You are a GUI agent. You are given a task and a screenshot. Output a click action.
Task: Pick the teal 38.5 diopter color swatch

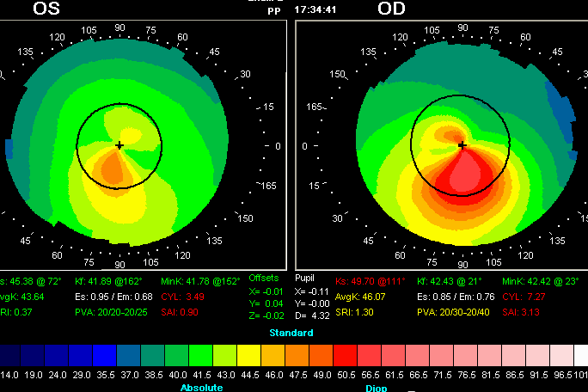(153, 355)
